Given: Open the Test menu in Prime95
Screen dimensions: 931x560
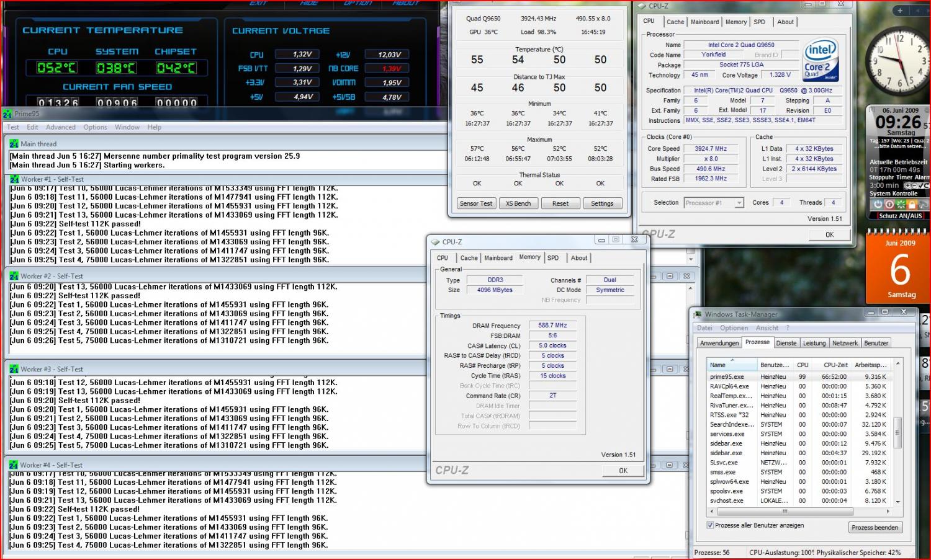Looking at the screenshot, I should click(13, 127).
